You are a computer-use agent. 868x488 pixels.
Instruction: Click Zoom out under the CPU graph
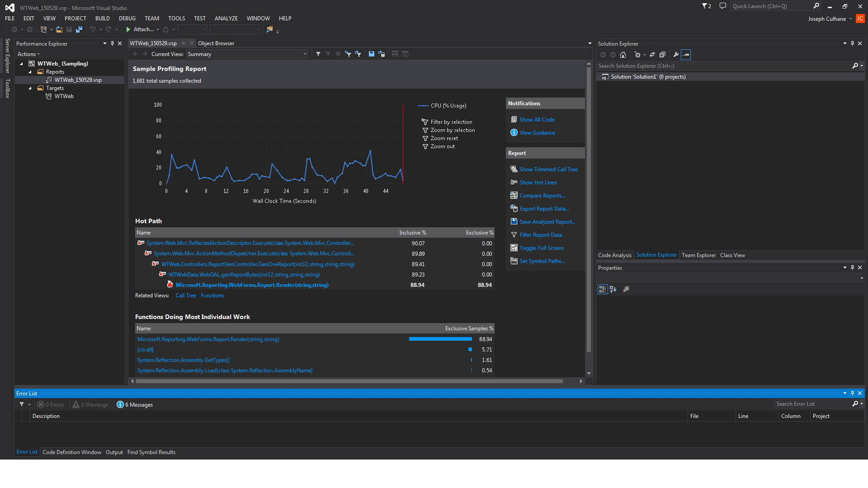[442, 146]
